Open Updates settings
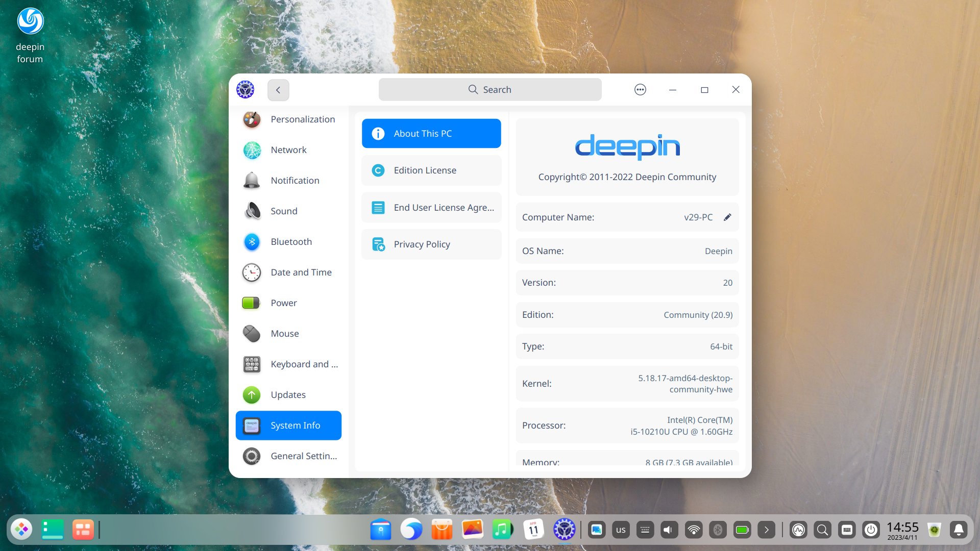Image resolution: width=980 pixels, height=551 pixels. pos(288,394)
